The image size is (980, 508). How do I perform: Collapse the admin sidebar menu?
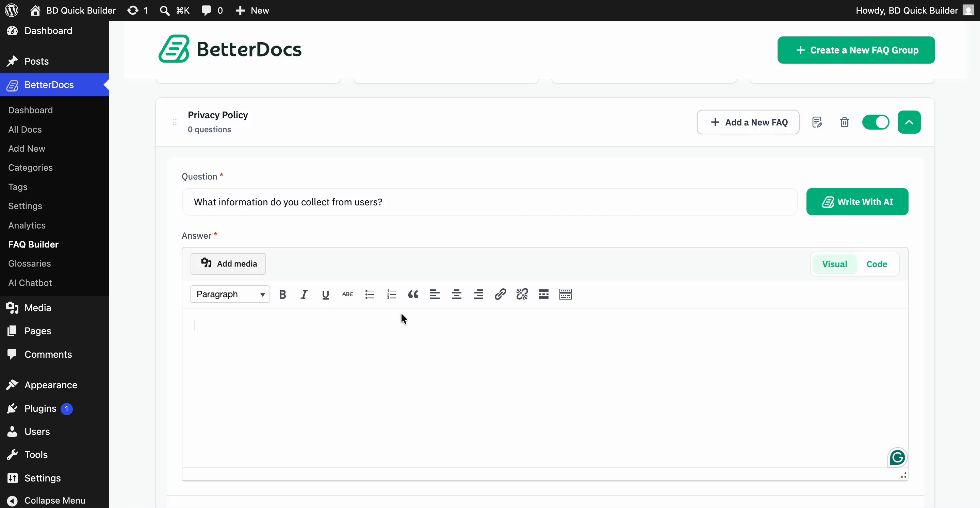pos(46,501)
